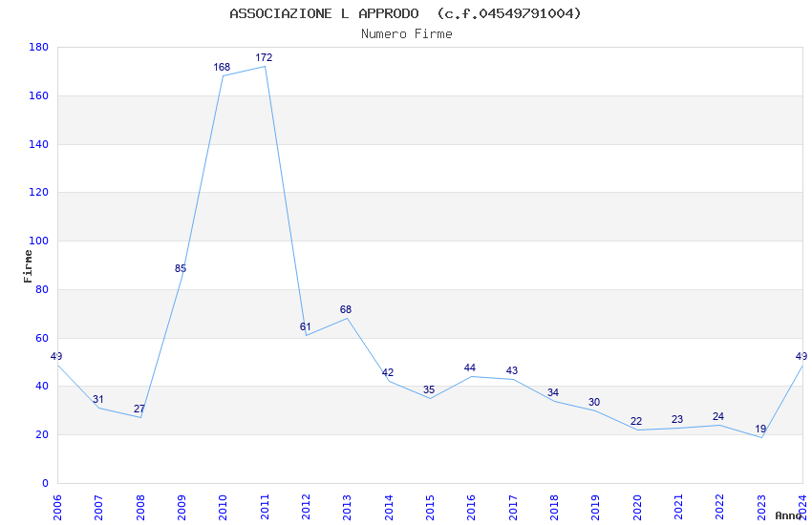
Task: Select the 0 y-axis tick label
Action: click(45, 483)
